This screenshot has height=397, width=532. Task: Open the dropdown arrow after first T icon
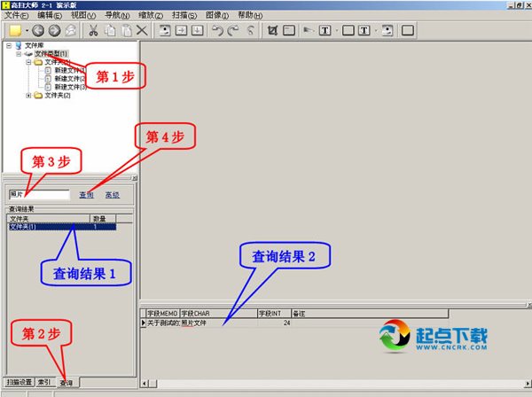click(x=337, y=30)
